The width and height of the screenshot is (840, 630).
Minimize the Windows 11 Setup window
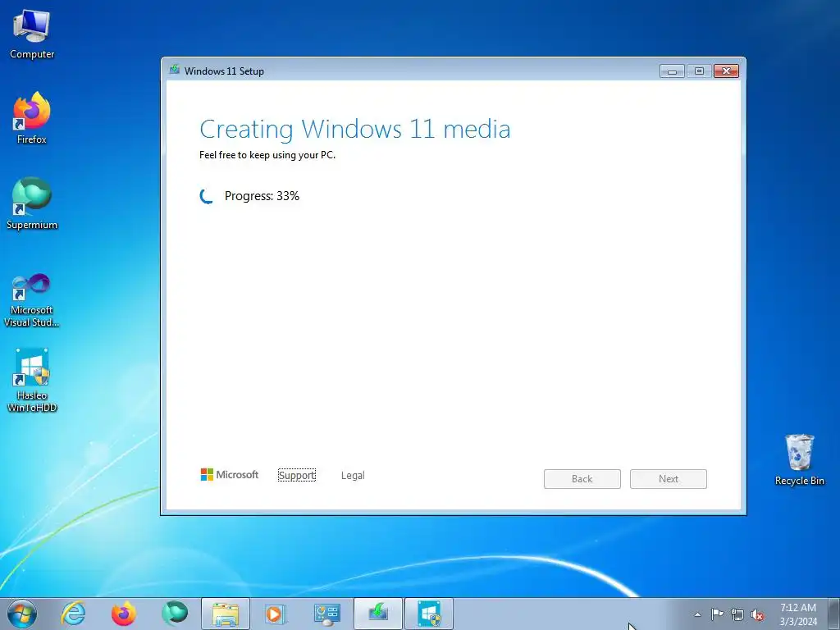pos(672,71)
